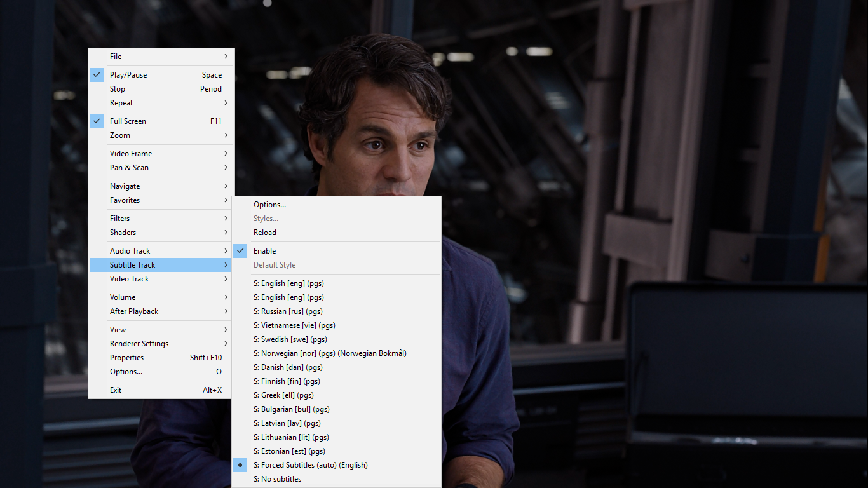The width and height of the screenshot is (868, 488).
Task: Open the Audio Track submenu
Action: [x=161, y=251]
